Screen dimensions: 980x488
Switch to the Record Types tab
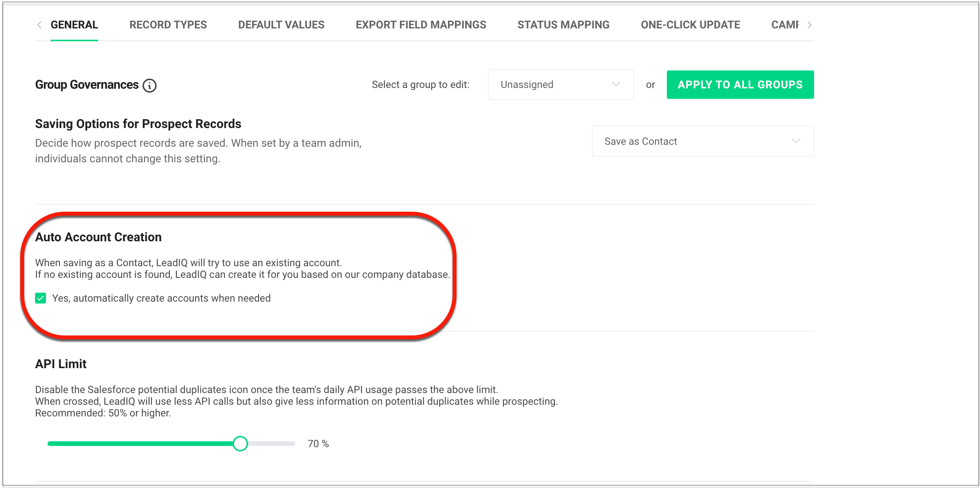click(x=168, y=25)
